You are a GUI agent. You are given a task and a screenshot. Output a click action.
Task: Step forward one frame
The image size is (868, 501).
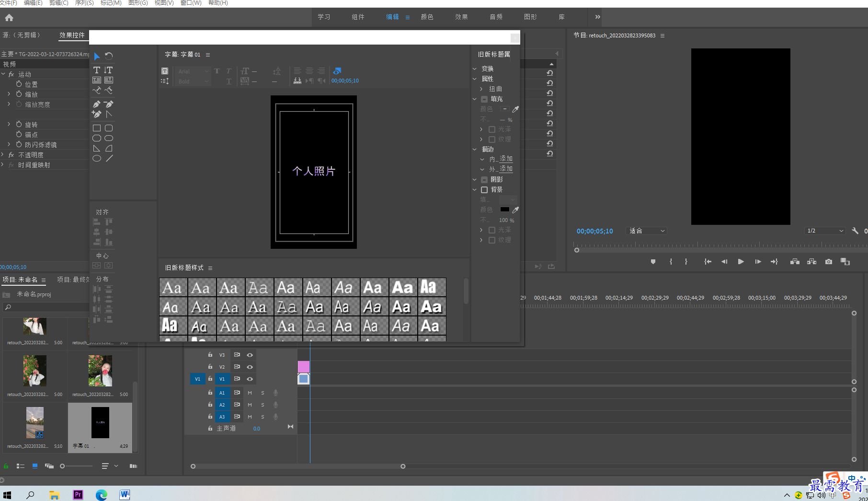758,262
